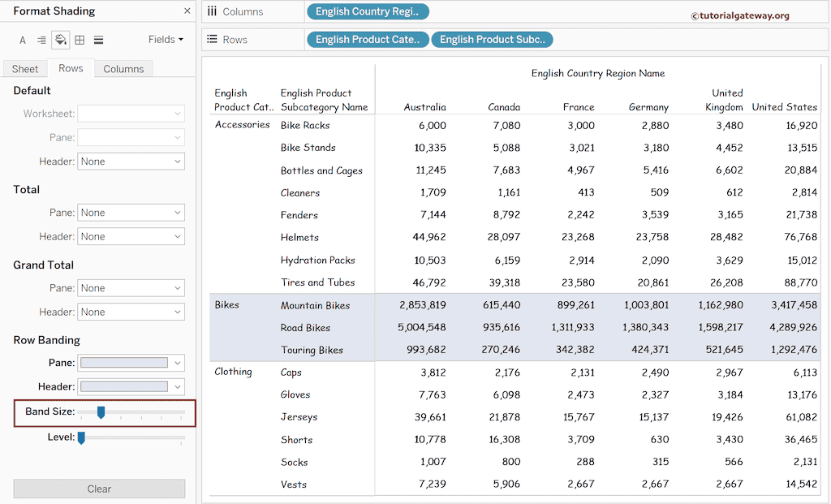Open the Worksheet shading dropdown under Default
Screen dimensions: 831x504
click(131, 114)
